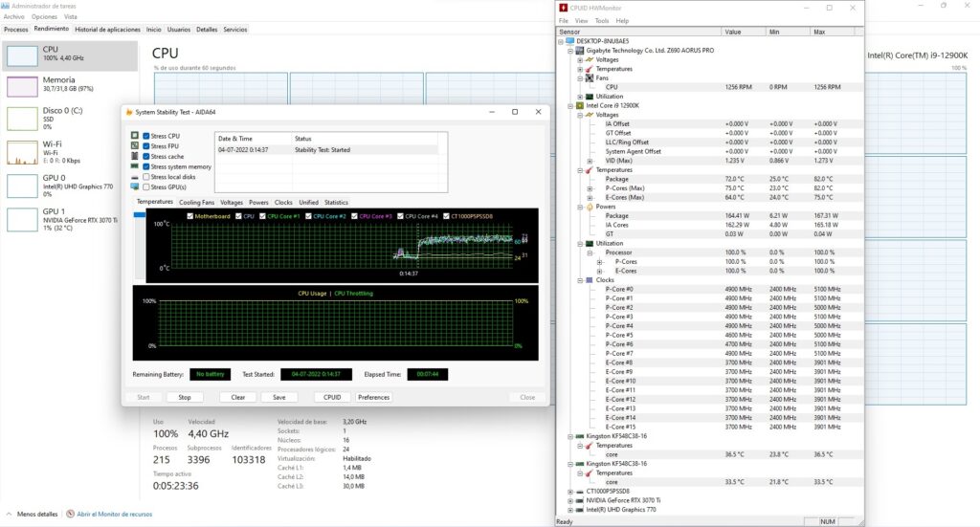980x527 pixels.
Task: Expand the CT1000P5PSSD8 tree node
Action: [x=570, y=492]
